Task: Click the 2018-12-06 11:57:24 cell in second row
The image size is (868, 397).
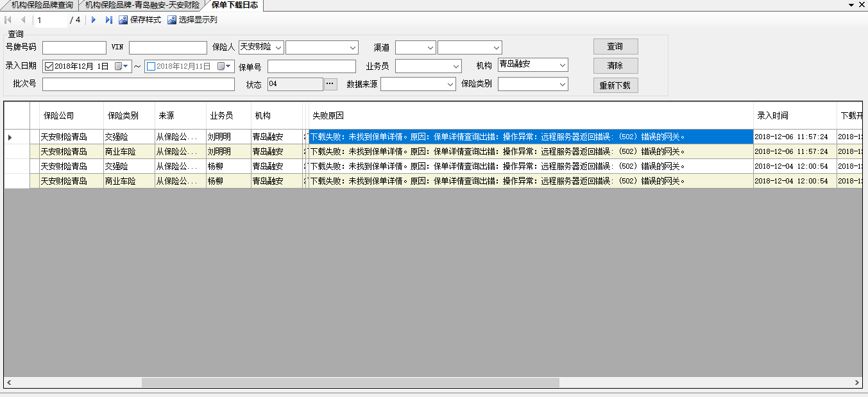Action: pyautogui.click(x=795, y=152)
